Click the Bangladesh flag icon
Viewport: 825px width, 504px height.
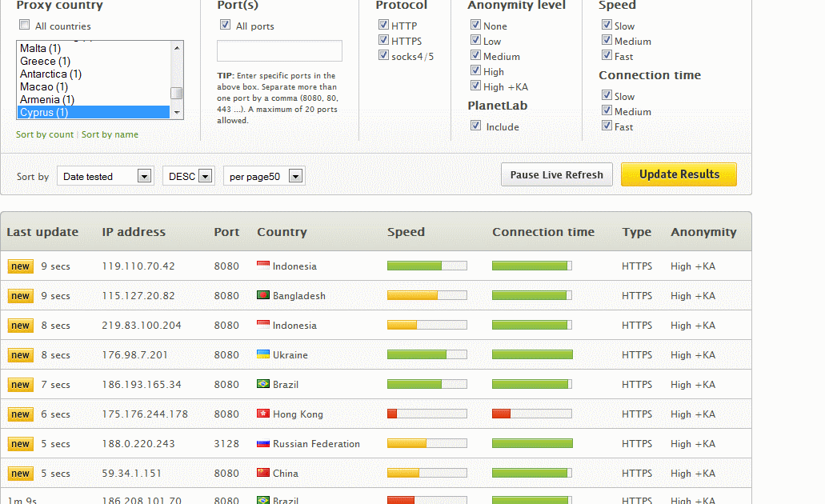click(x=263, y=294)
